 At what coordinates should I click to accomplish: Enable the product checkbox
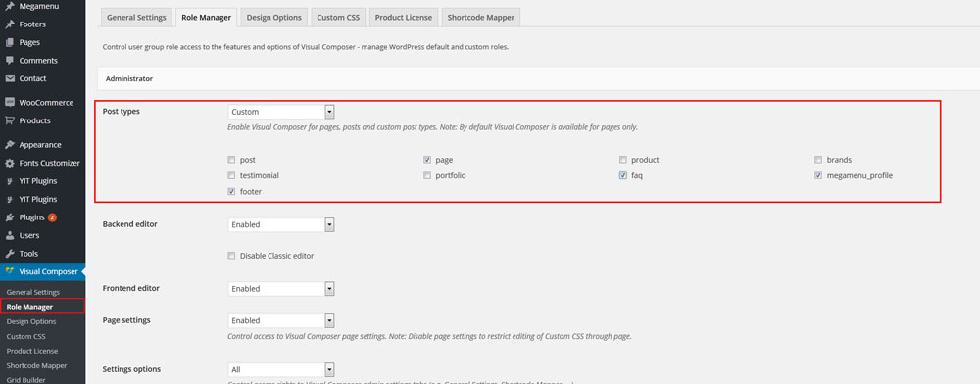(623, 160)
